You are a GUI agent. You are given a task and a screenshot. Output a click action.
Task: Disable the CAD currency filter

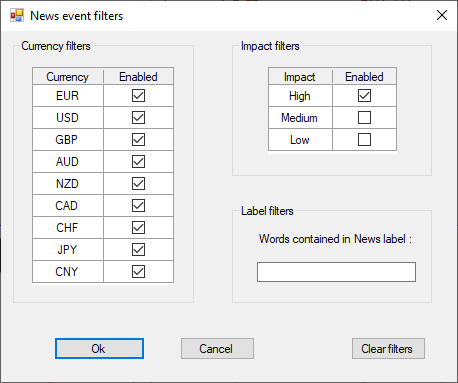coord(138,206)
